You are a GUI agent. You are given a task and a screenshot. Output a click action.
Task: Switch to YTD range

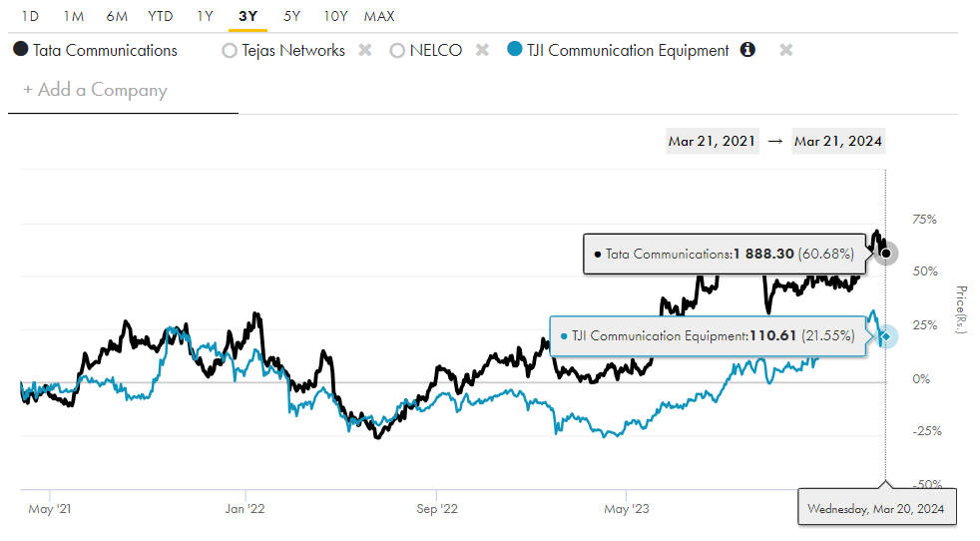pyautogui.click(x=159, y=16)
